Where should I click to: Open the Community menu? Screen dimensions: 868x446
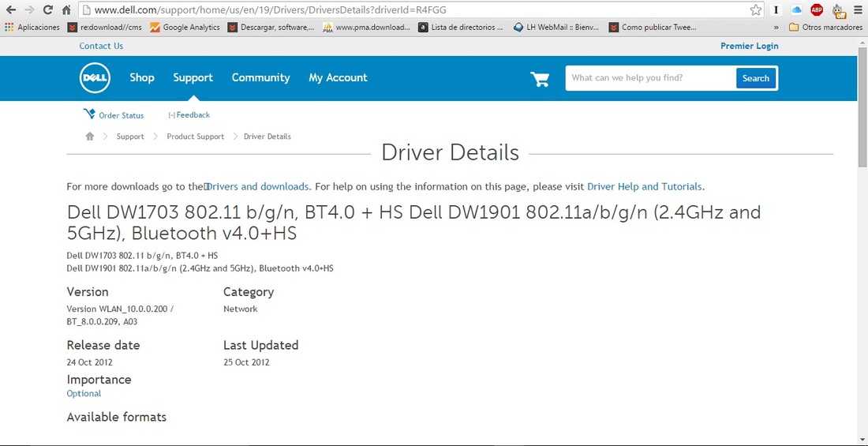point(260,77)
